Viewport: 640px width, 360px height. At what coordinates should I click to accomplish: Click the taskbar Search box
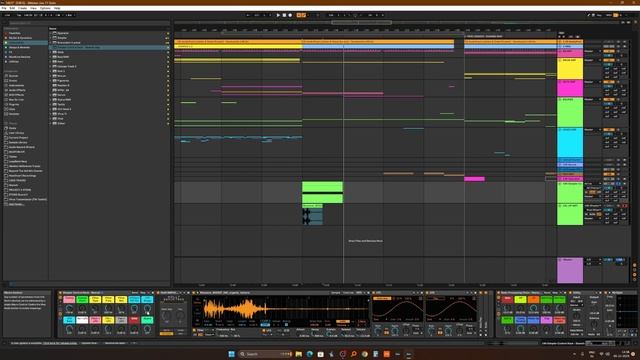coord(265,354)
